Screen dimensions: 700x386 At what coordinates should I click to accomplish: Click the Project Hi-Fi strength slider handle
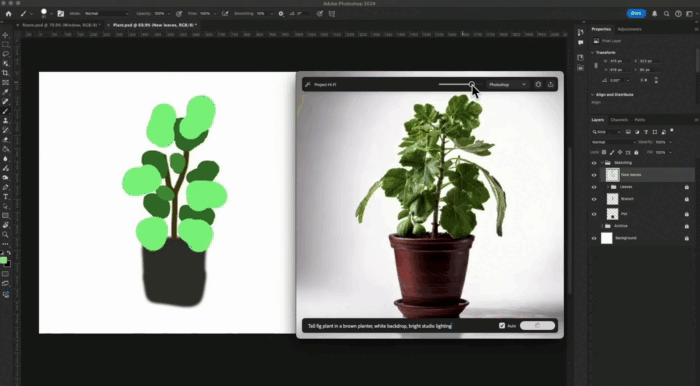[x=472, y=84]
